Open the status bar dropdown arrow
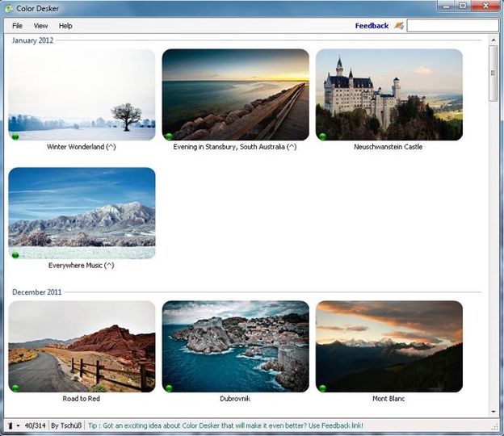504x436 pixels. click(18, 426)
